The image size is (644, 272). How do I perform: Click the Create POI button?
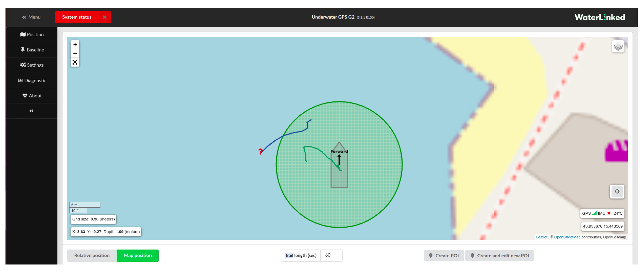[444, 256]
